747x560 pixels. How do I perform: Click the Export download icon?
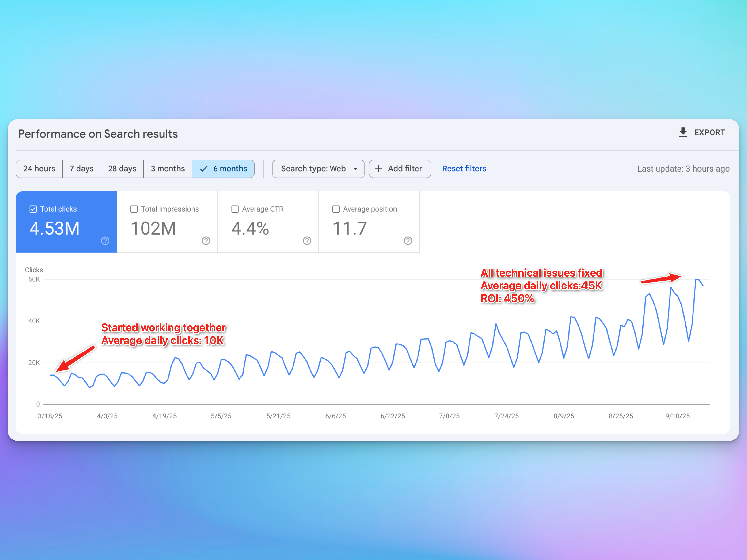pos(683,132)
